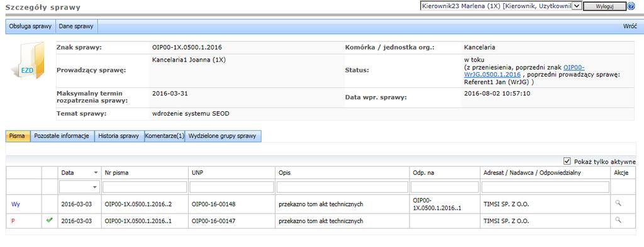644x247 pixels.
Task: Click the Wyloguj button
Action: point(604,6)
